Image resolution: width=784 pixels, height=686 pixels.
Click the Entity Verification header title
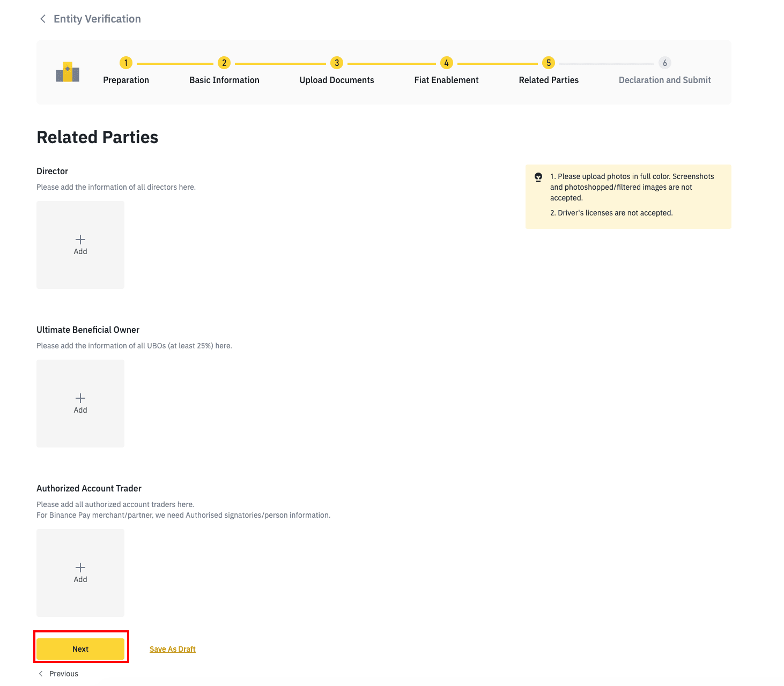[97, 19]
